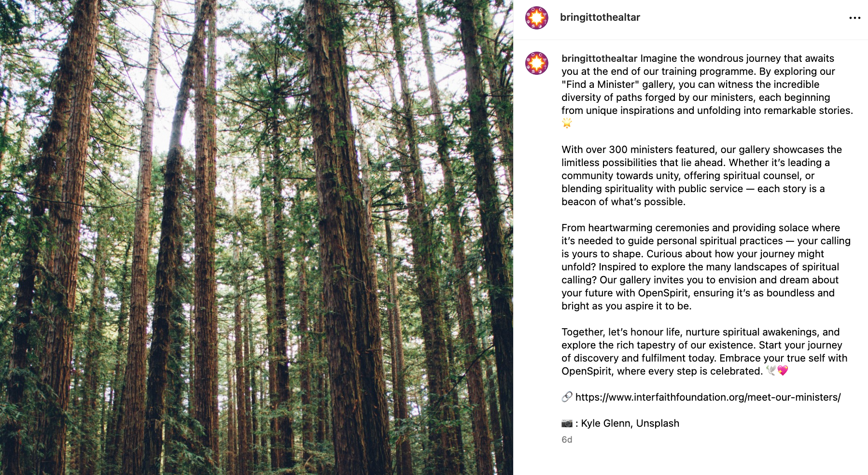Click the redwood forest photo

[x=256, y=237]
